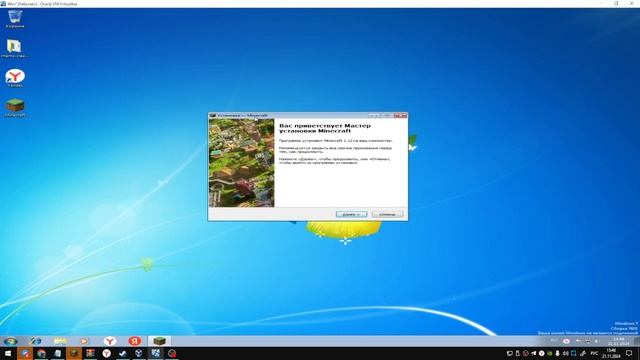Viewport: 640px width, 360px height.
Task: Open the Recycle Bin desktop icon
Action: (x=15, y=19)
